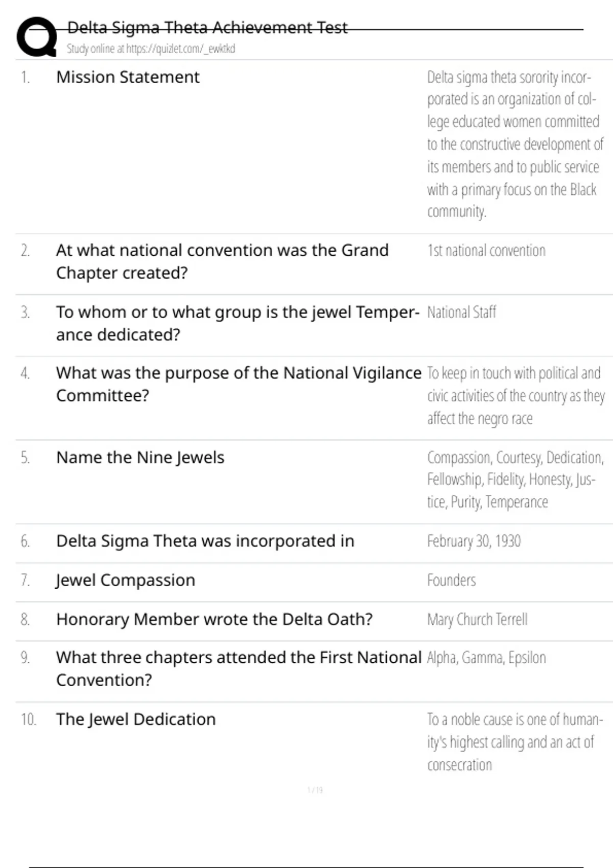The image size is (613, 868).
Task: Click the page number 1/19 indicator
Action: click(315, 790)
